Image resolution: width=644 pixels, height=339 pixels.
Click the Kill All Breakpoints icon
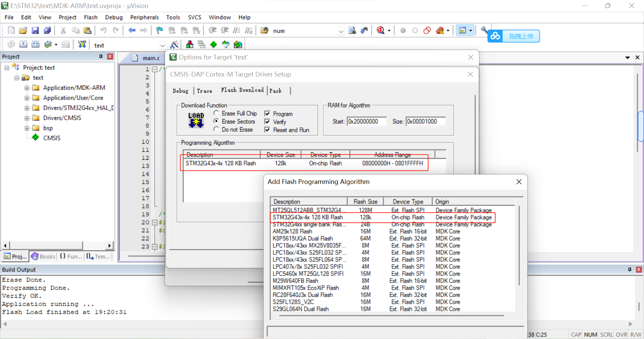point(440,31)
